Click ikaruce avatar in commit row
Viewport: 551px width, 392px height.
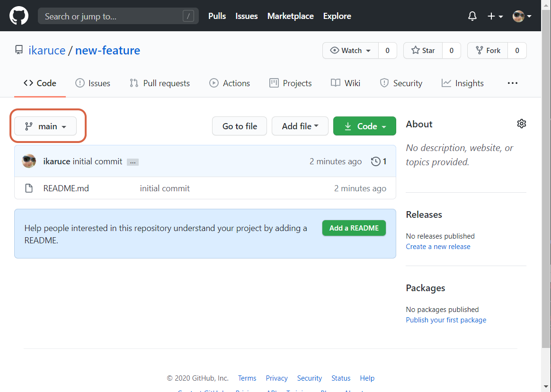[x=29, y=161]
